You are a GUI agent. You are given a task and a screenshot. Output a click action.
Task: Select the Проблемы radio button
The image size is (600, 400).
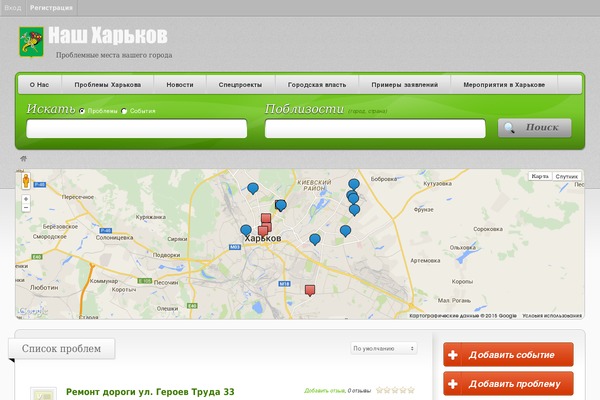click(x=82, y=111)
